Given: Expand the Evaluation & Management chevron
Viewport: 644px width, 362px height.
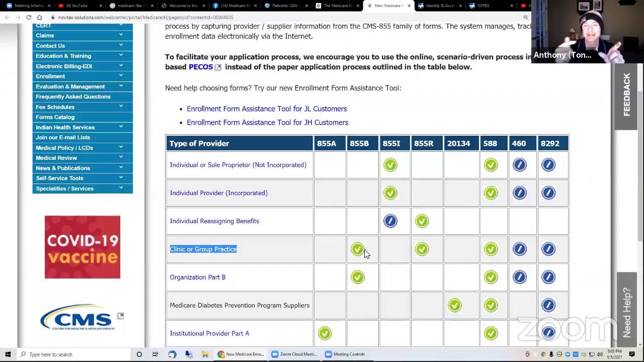Looking at the screenshot, I should point(121,86).
